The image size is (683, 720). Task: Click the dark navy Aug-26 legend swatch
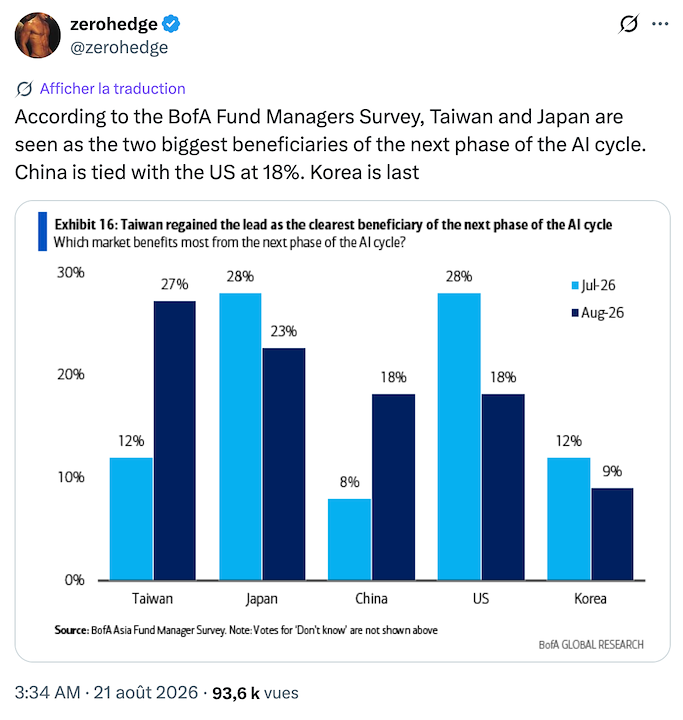(575, 313)
